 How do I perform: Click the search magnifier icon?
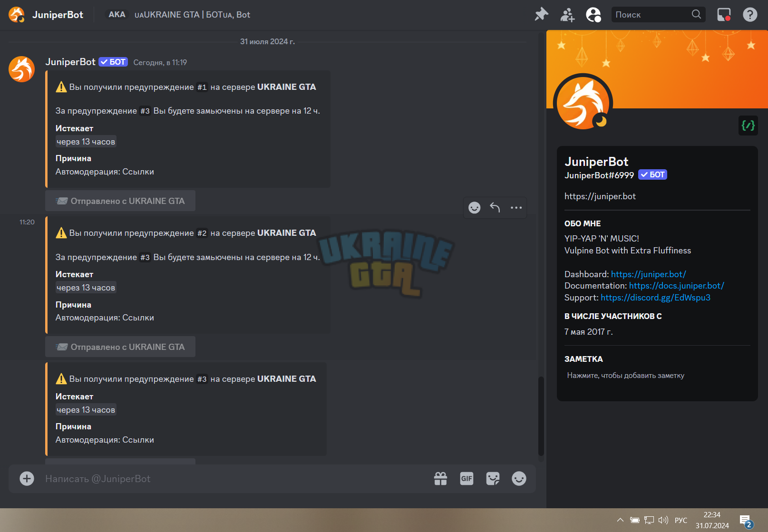pyautogui.click(x=696, y=14)
